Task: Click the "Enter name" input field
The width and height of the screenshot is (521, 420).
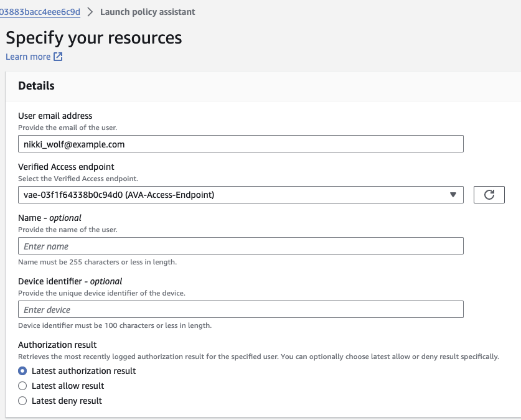Action: click(241, 246)
